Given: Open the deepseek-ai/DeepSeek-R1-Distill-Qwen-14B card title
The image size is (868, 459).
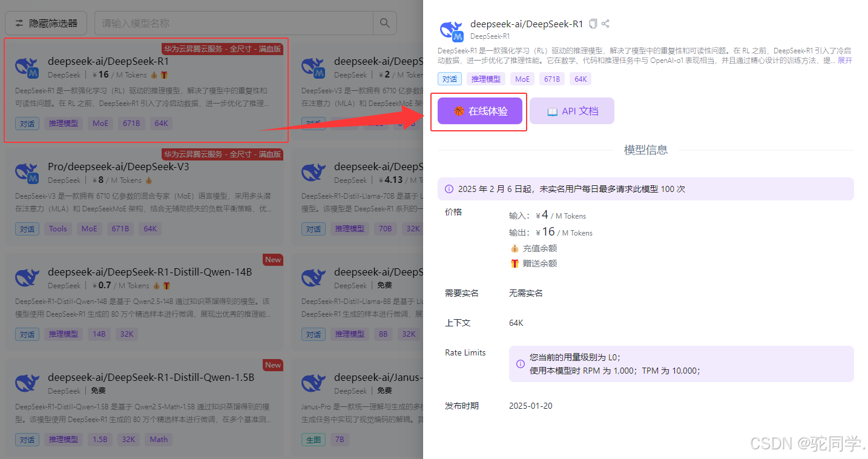Looking at the screenshot, I should point(150,272).
